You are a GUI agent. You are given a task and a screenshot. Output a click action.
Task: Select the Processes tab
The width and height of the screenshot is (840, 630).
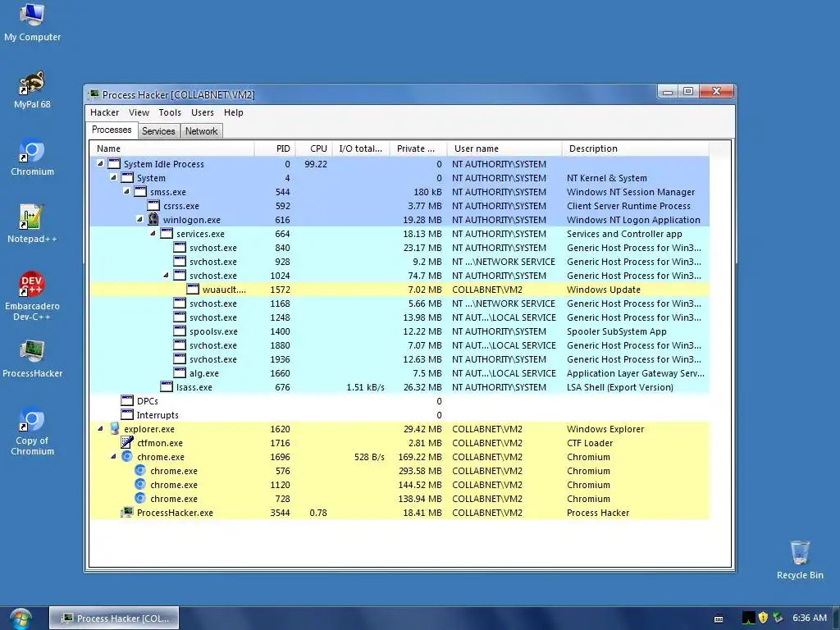tap(112, 130)
